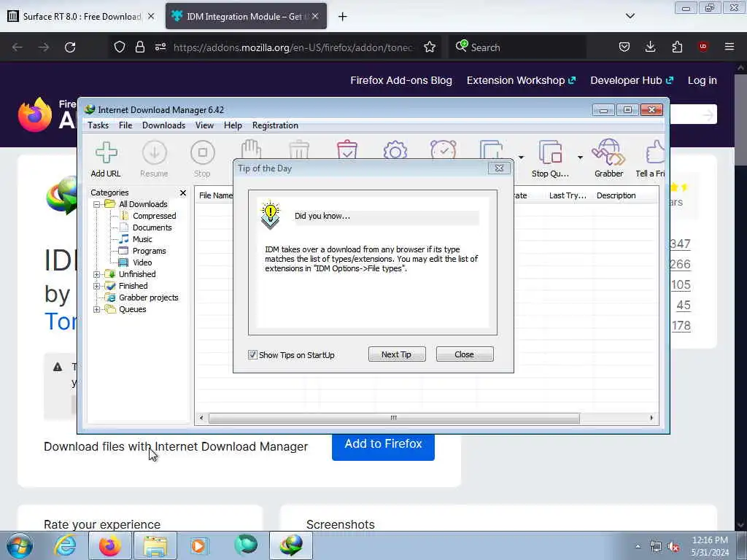Select the Grabber projects tree item
The height and width of the screenshot is (560, 747).
[x=148, y=297]
